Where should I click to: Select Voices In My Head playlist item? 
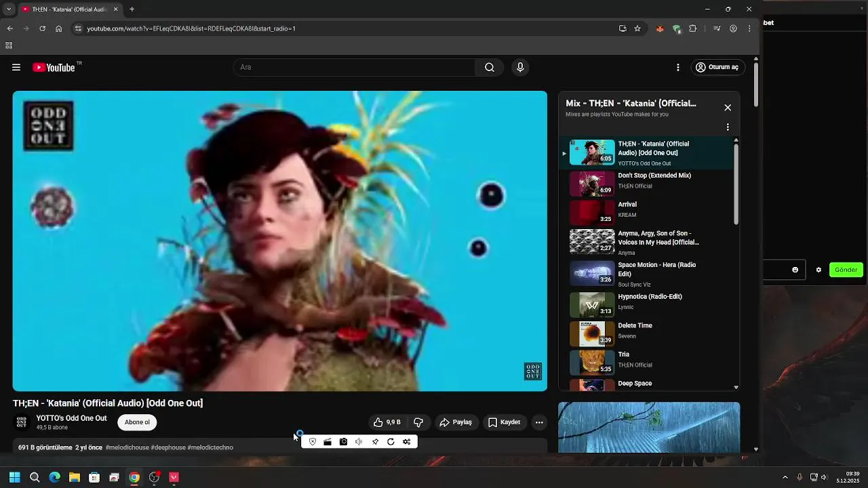pyautogui.click(x=646, y=242)
